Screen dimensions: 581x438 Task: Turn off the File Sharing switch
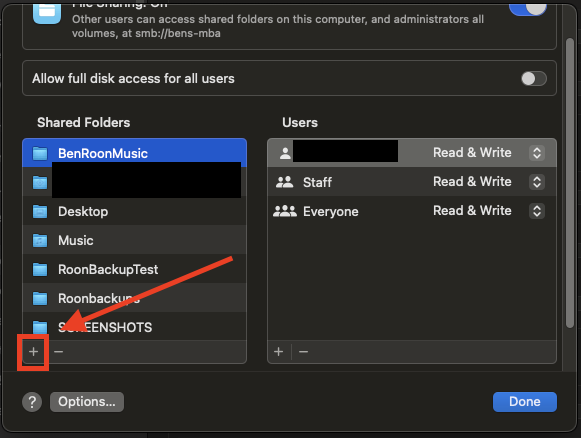pos(528,8)
